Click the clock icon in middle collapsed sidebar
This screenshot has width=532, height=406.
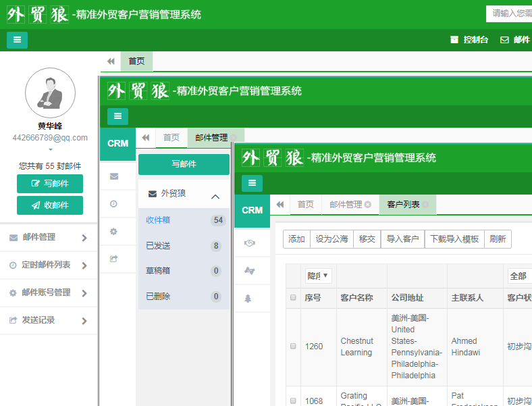[x=113, y=204]
